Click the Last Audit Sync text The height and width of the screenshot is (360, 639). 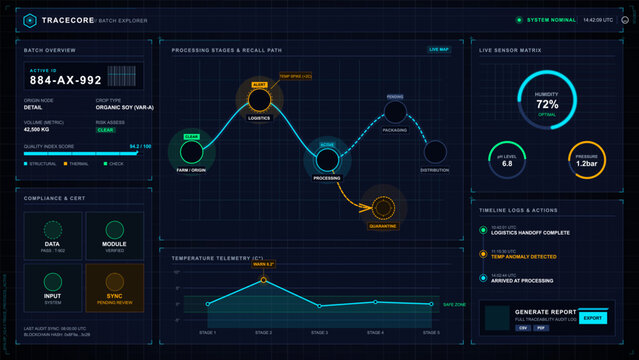(55, 329)
